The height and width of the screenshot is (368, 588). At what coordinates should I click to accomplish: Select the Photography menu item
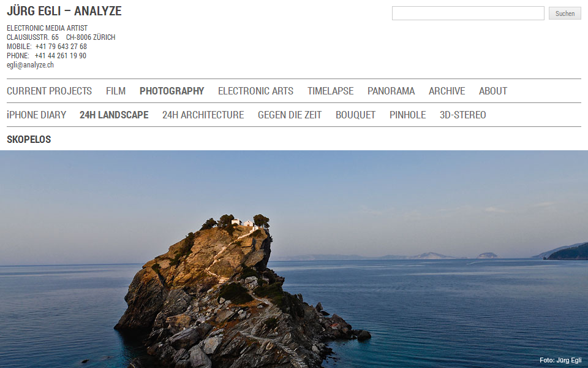tap(171, 91)
